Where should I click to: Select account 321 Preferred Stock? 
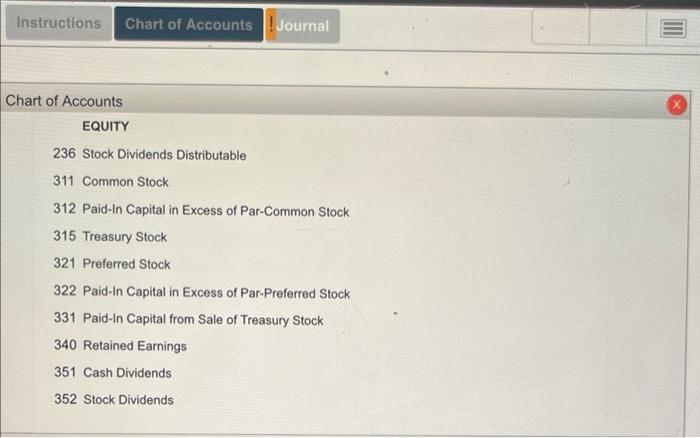(112, 264)
